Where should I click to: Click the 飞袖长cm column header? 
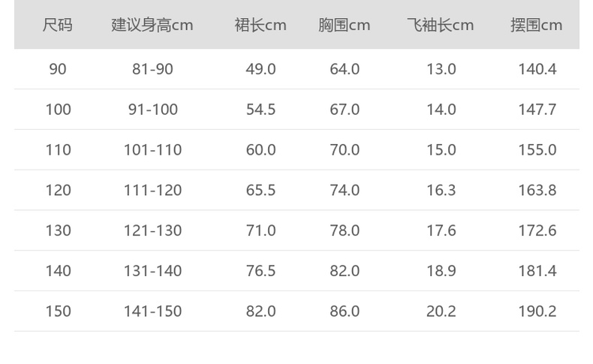(441, 25)
